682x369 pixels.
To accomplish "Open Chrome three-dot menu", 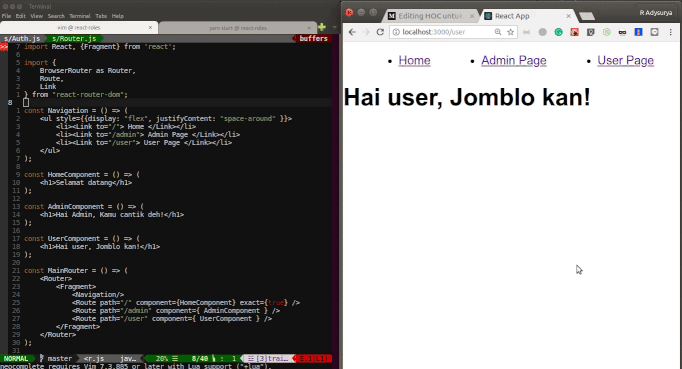I will pos(671,32).
